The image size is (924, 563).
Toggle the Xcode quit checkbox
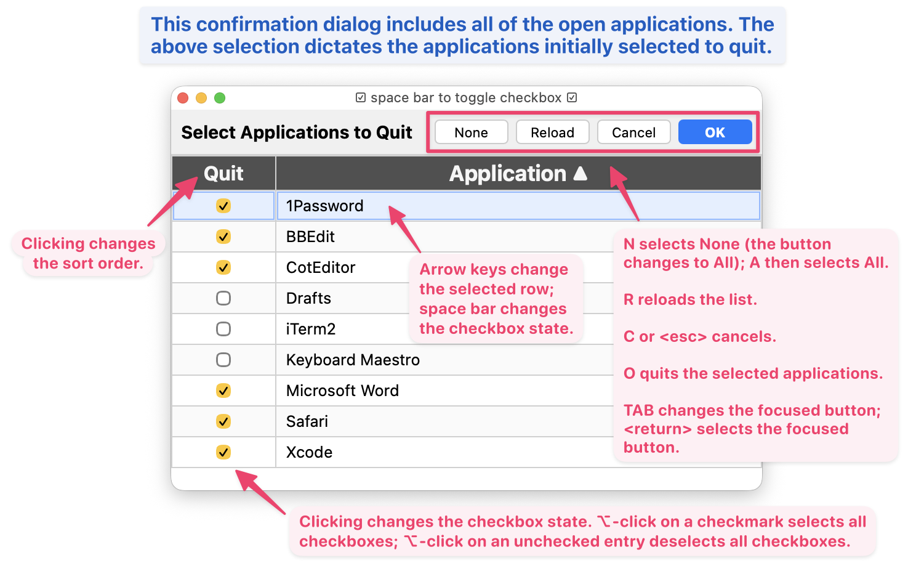[x=223, y=452]
